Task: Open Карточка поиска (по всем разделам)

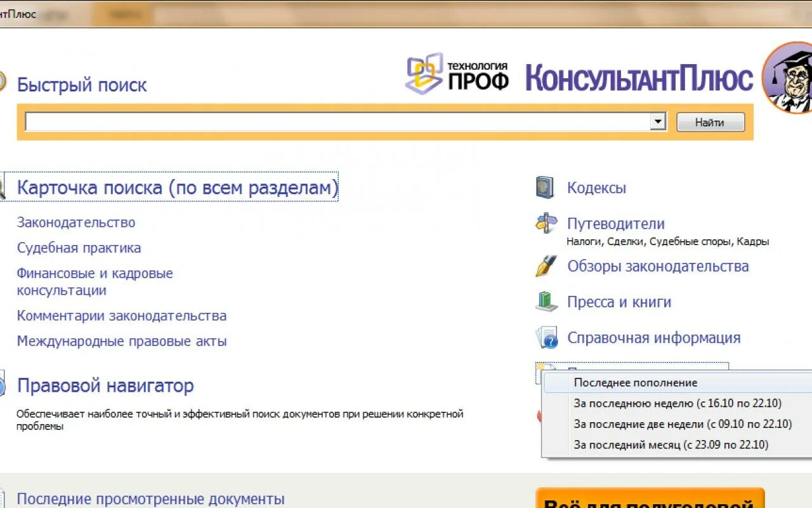Action: point(178,187)
